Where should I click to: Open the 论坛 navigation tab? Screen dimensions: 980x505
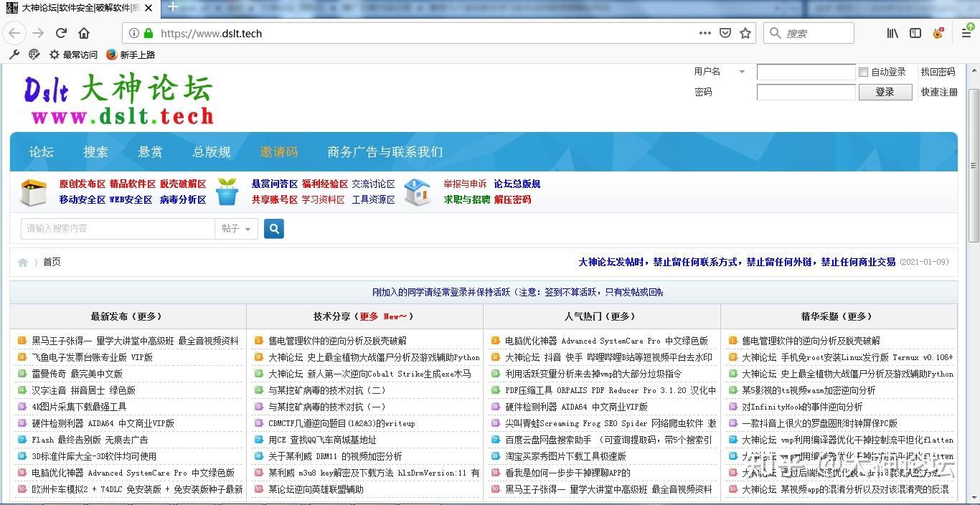[42, 152]
